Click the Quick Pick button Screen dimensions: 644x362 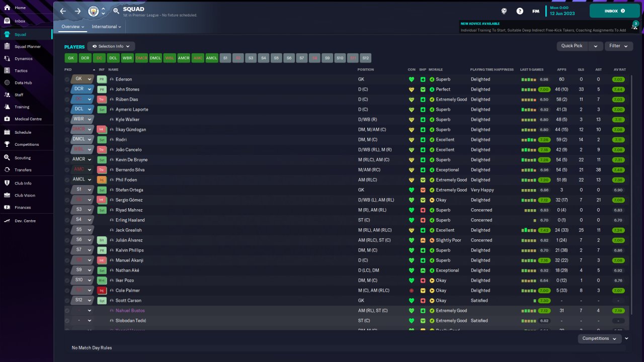pyautogui.click(x=572, y=46)
